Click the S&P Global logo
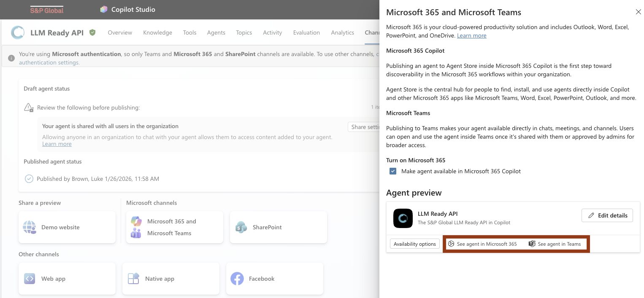Image resolution: width=644 pixels, height=298 pixels. pos(47,10)
